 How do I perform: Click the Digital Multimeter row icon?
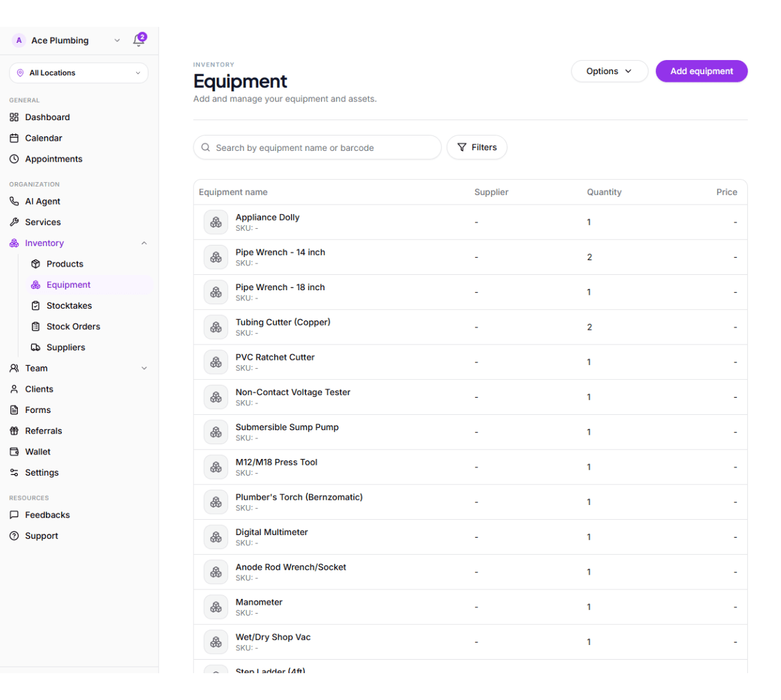point(216,537)
